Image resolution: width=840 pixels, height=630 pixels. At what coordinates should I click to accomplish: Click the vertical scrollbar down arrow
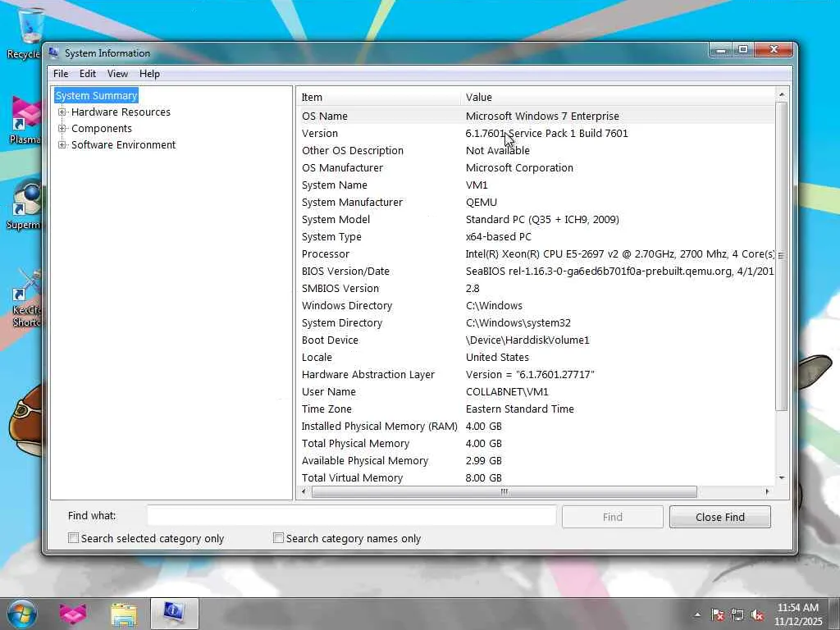tap(782, 478)
